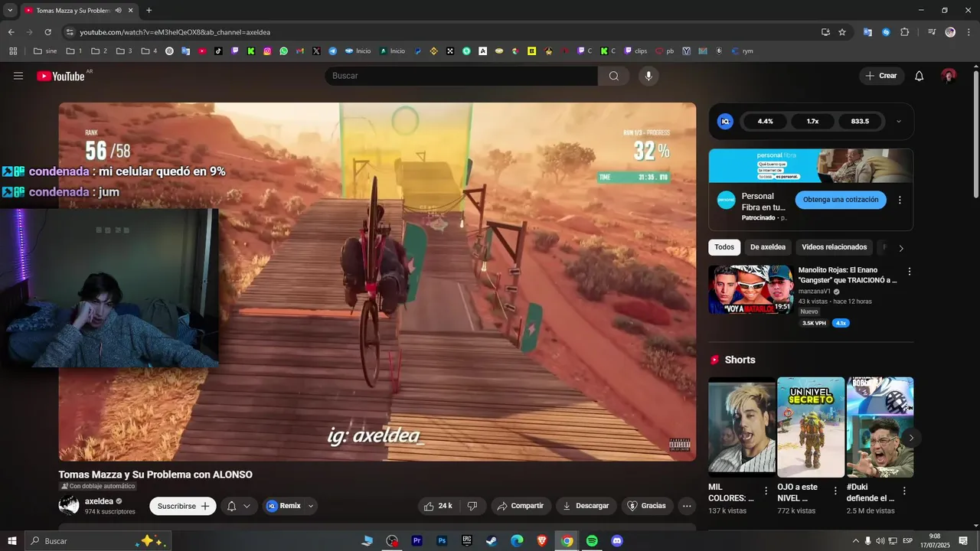Focus the Buscar YouTube search field
Viewport: 980px width, 551px height.
[462, 76]
